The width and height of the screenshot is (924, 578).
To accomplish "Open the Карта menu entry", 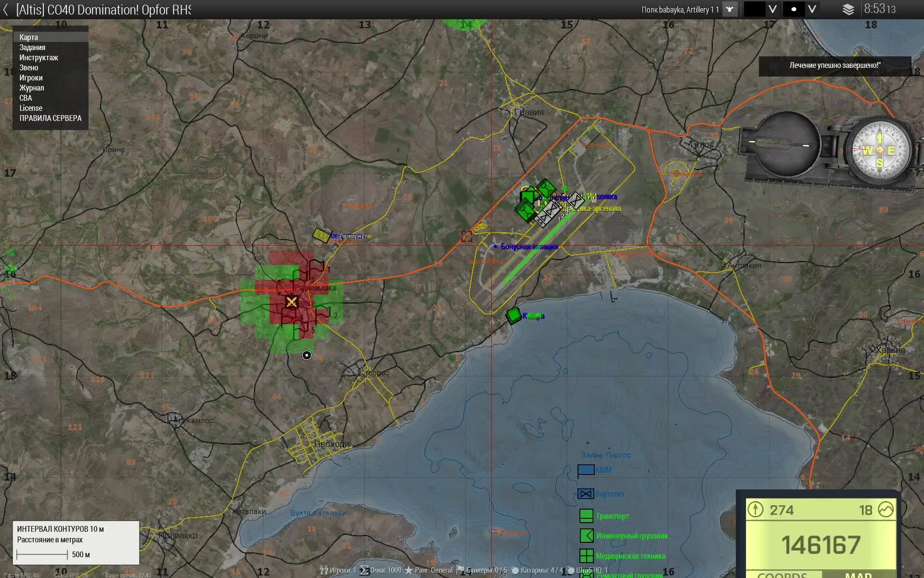I will 51,37.
